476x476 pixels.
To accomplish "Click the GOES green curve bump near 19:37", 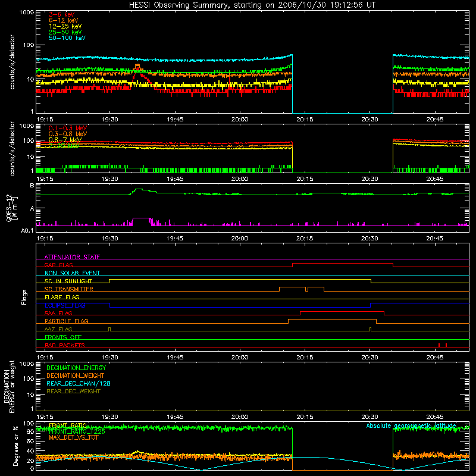I will click(139, 189).
